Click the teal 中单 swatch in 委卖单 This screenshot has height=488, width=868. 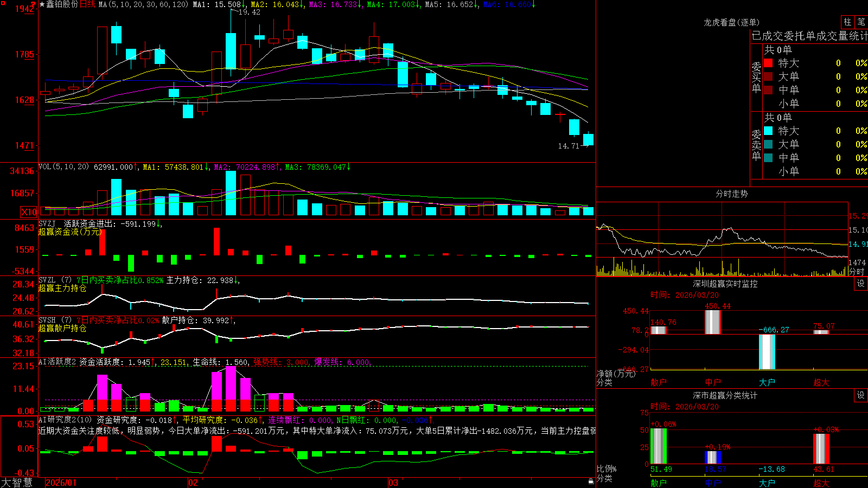[768, 158]
